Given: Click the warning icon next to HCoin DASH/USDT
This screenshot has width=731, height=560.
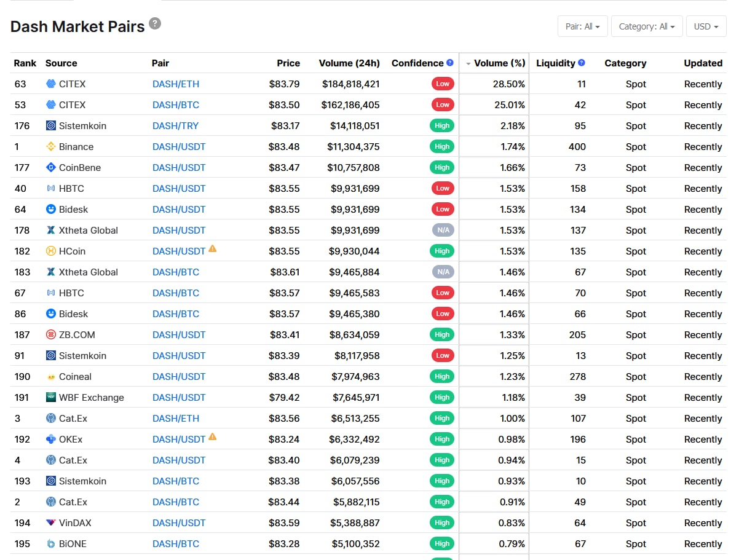Looking at the screenshot, I should [213, 248].
